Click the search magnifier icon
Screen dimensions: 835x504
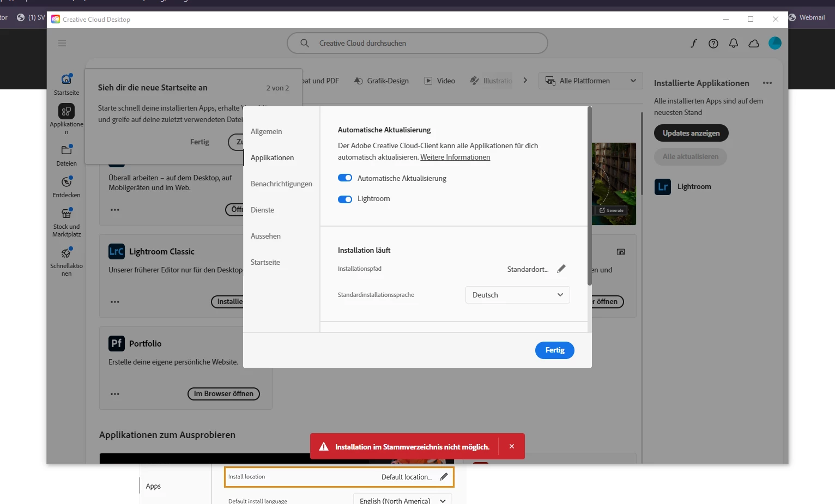coord(305,43)
